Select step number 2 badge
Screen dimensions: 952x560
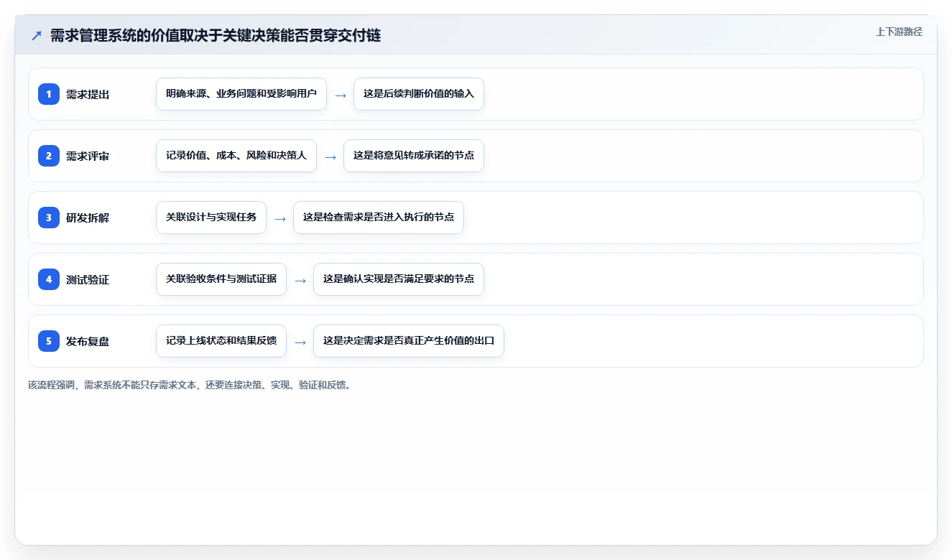pos(49,156)
